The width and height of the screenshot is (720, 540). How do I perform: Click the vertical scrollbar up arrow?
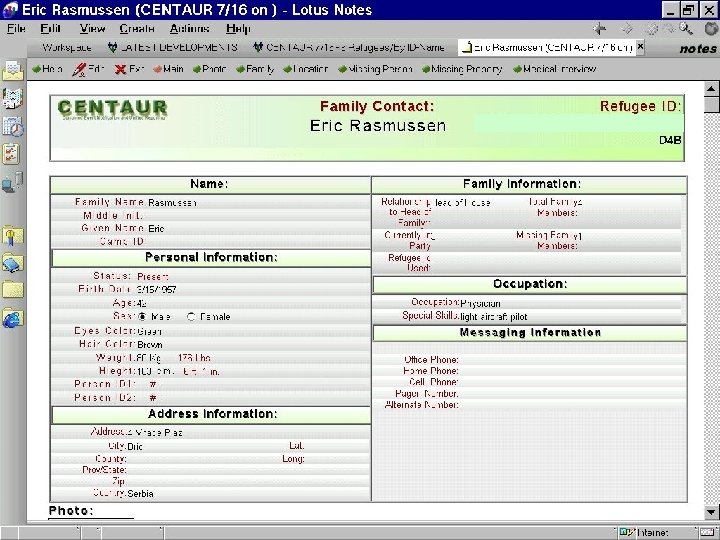point(711,89)
